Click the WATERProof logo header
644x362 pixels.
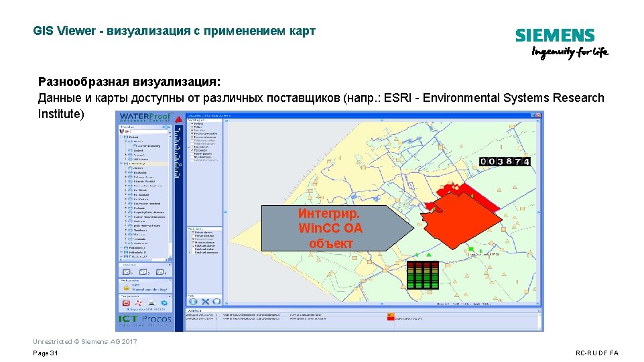(x=145, y=117)
